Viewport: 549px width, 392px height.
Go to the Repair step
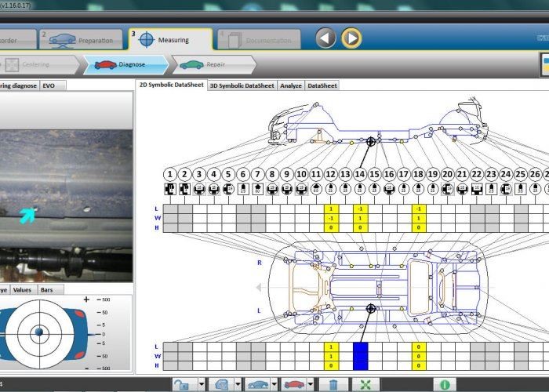212,65
